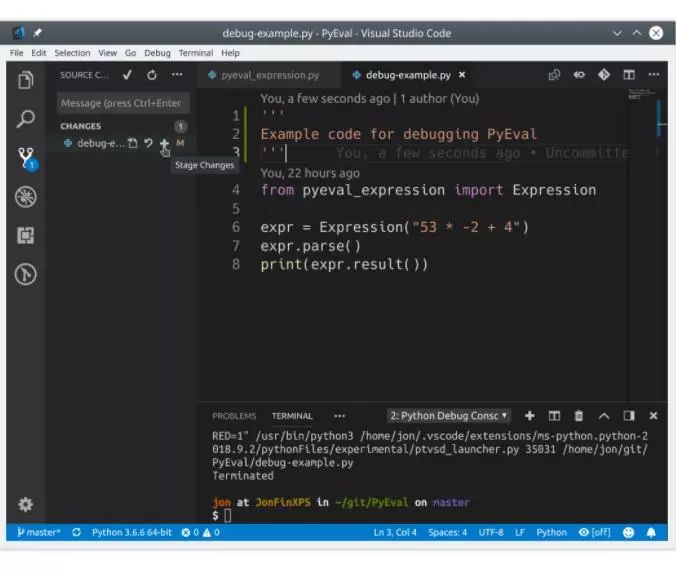Open the Manage gear menu
Screen dimensions: 676x570
click(25, 504)
